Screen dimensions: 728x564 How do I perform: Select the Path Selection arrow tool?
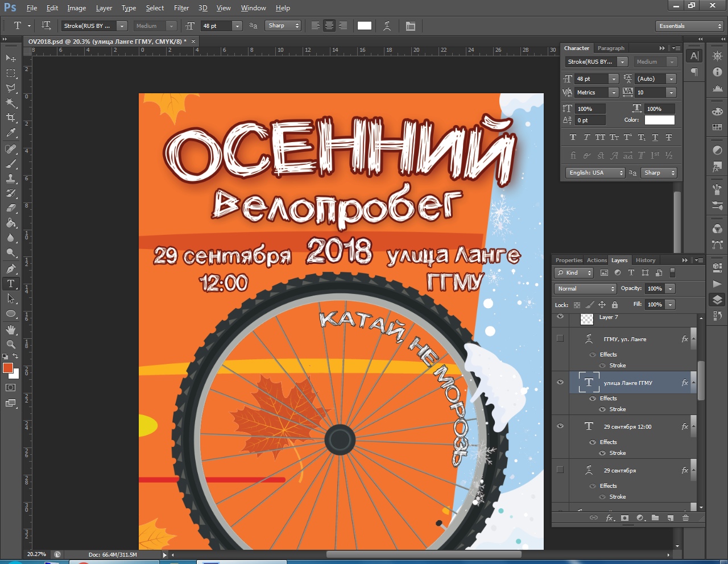(x=11, y=298)
